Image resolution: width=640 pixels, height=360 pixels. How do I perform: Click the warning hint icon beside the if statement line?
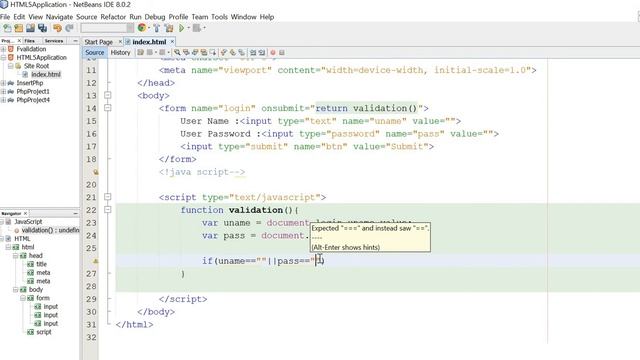point(96,261)
